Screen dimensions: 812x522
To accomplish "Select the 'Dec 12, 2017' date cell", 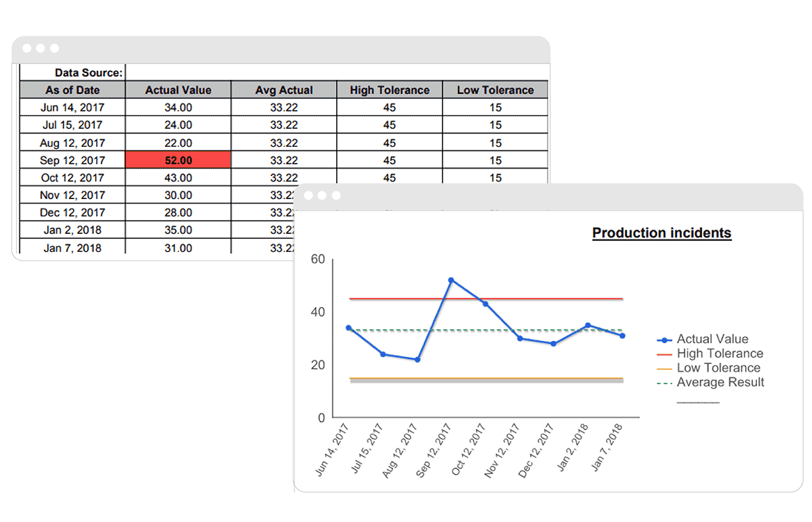I will tap(72, 212).
